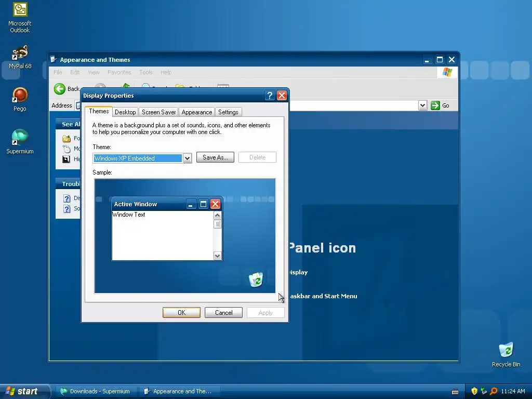Viewport: 532px width, 399px height.
Task: Click the Apply button in Display Properties
Action: pos(265,312)
